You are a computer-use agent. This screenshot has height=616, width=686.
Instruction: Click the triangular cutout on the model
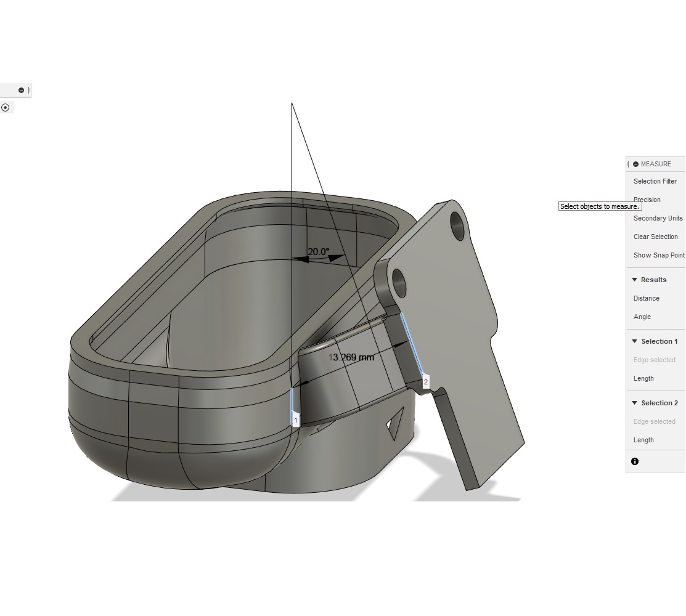[394, 424]
